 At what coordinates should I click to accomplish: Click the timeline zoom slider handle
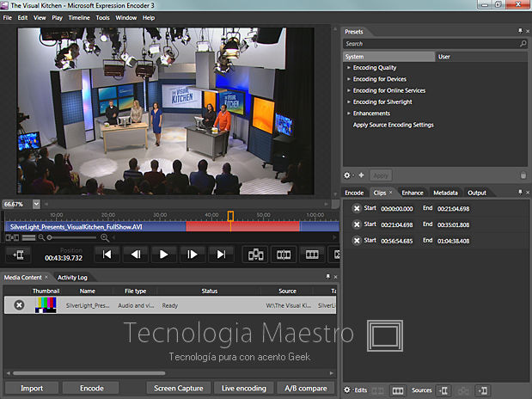coord(50,237)
